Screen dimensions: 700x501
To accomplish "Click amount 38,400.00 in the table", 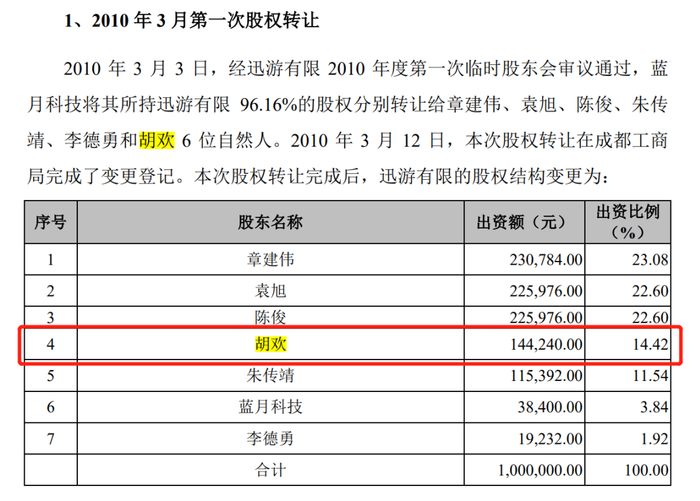I will tap(550, 407).
